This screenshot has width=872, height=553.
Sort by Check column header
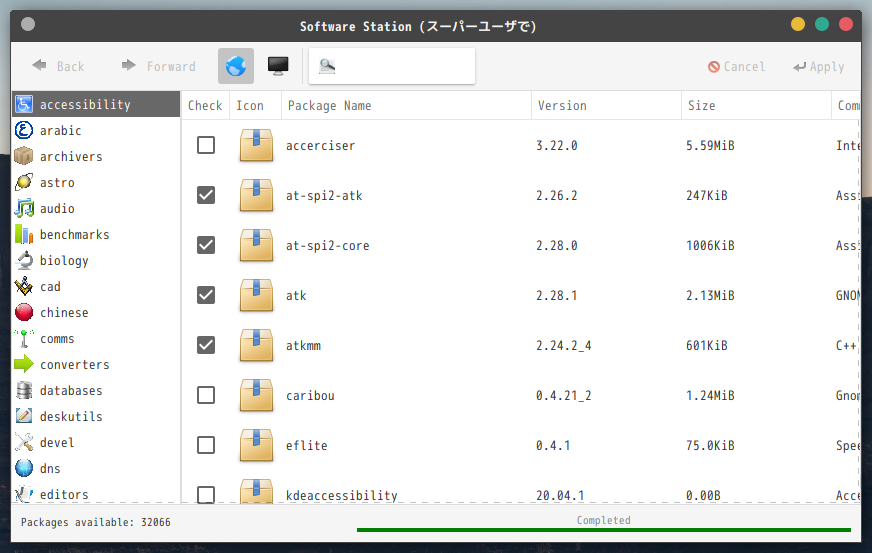point(205,106)
